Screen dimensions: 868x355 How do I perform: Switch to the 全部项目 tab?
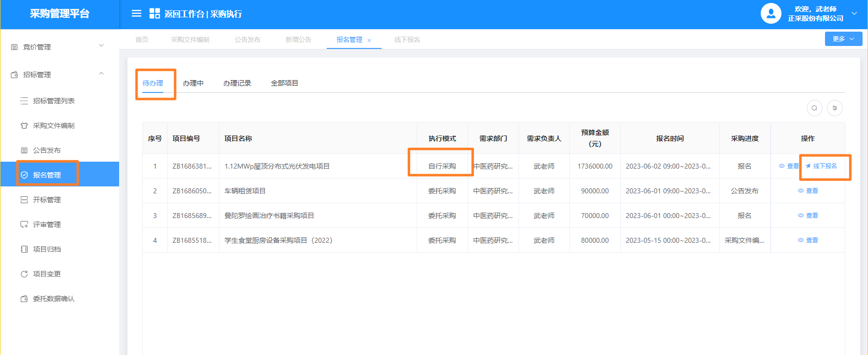tap(284, 83)
